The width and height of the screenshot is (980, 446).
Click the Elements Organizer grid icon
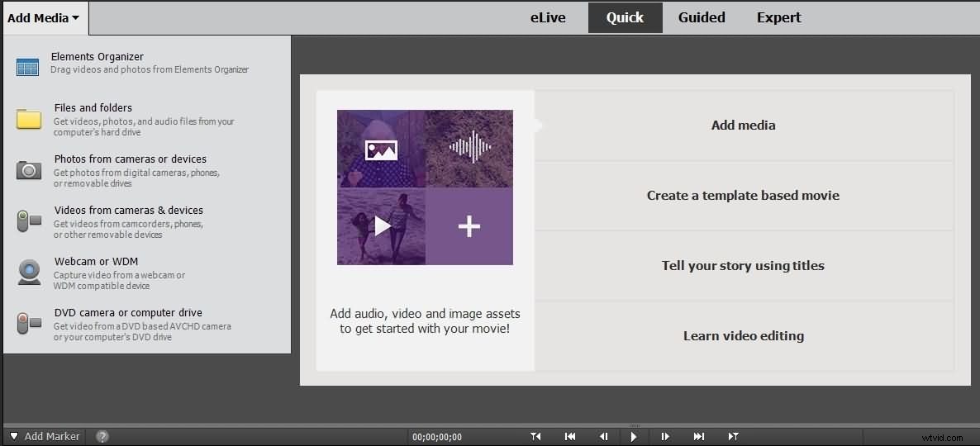pos(27,67)
